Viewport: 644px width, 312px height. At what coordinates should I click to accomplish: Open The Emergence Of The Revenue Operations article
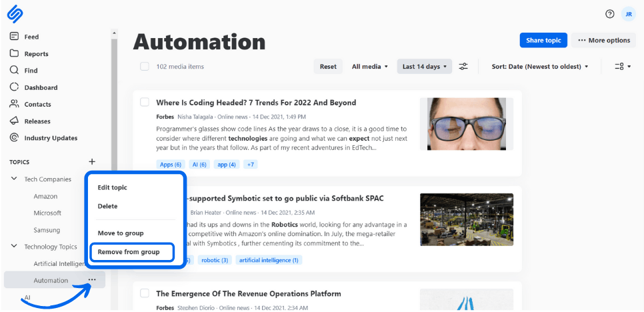click(249, 294)
